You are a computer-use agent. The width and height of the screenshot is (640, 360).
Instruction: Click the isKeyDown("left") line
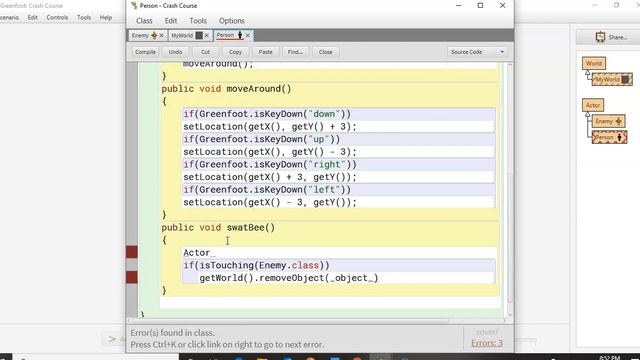tap(339, 190)
